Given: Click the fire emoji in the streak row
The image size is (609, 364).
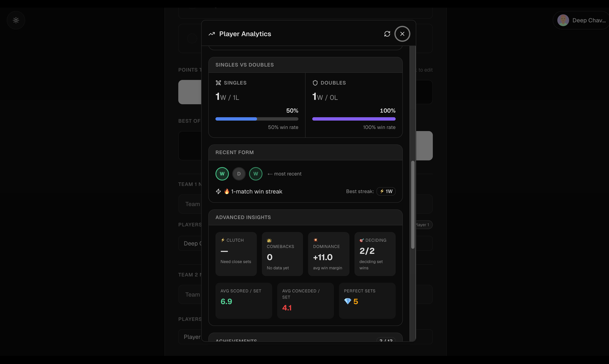Looking at the screenshot, I should (x=226, y=191).
